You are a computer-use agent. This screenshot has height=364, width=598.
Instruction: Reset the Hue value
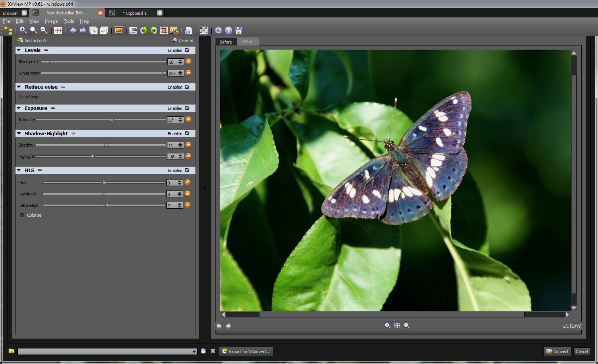[x=187, y=182]
